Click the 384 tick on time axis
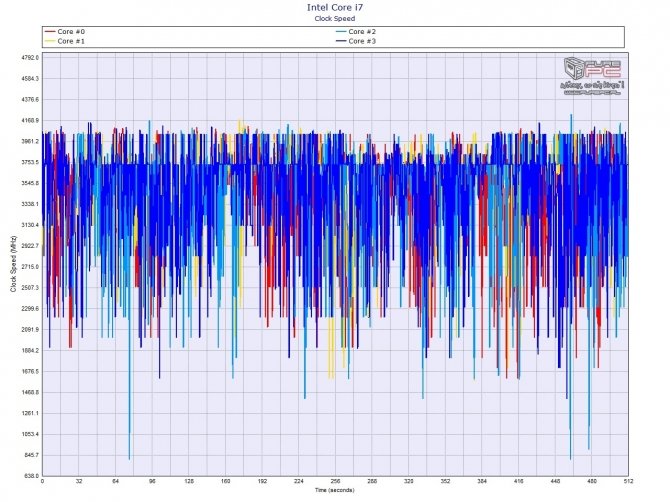Viewport: 670px width, 502px height. point(482,481)
